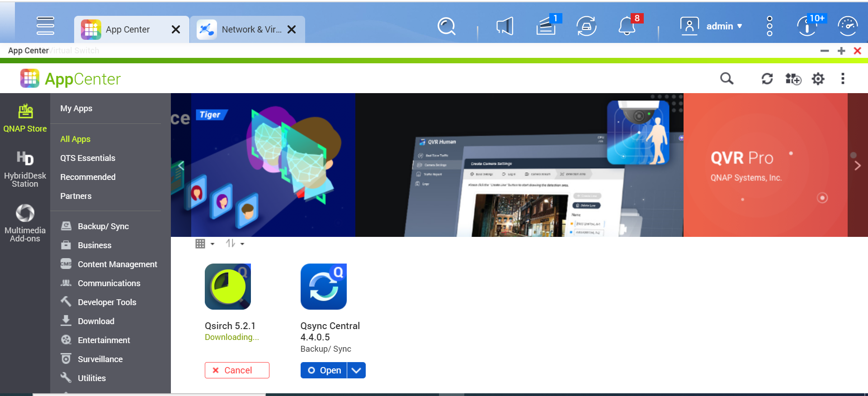The width and height of the screenshot is (868, 396).
Task: Cancel the Qsirch download
Action: click(x=237, y=370)
